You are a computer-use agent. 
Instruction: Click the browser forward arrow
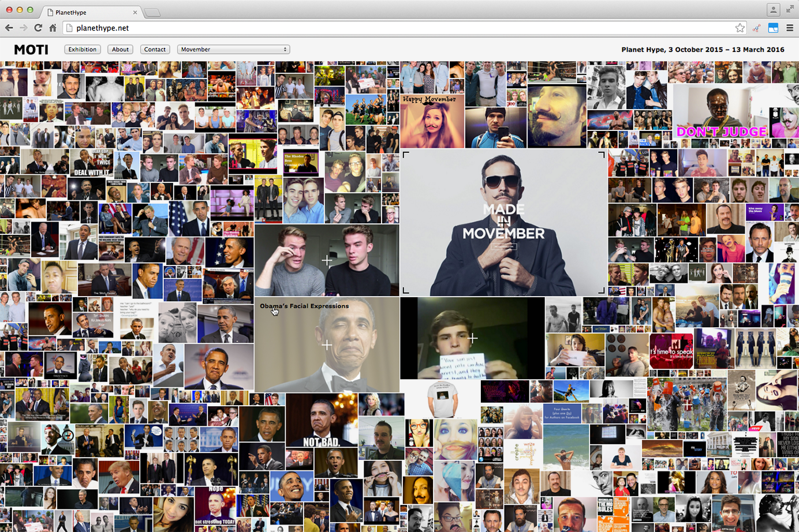pyautogui.click(x=23, y=28)
